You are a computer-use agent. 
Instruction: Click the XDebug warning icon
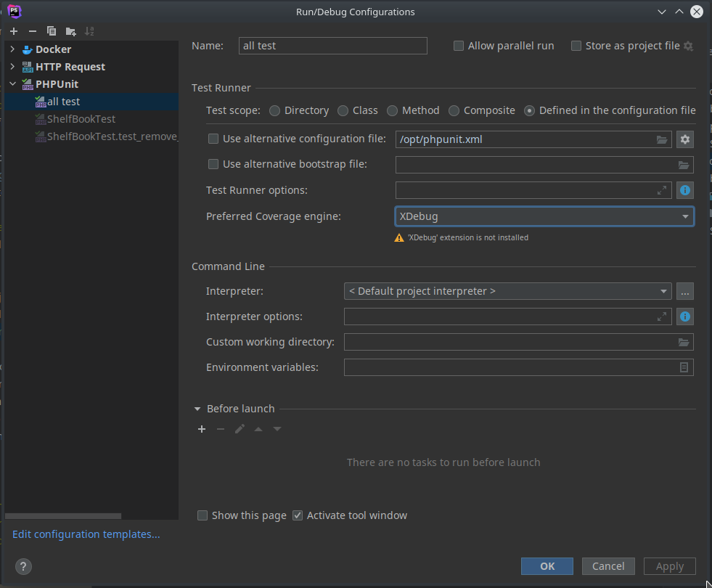pos(398,238)
